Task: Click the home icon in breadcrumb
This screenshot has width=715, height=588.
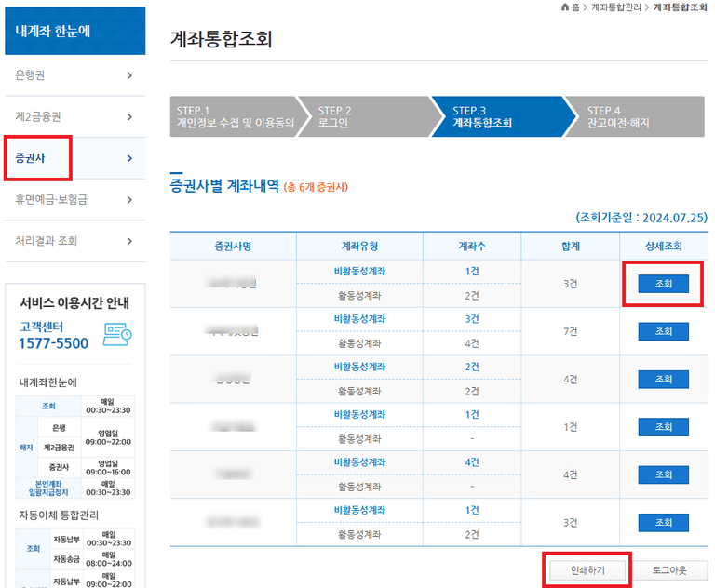Action: 564,7
